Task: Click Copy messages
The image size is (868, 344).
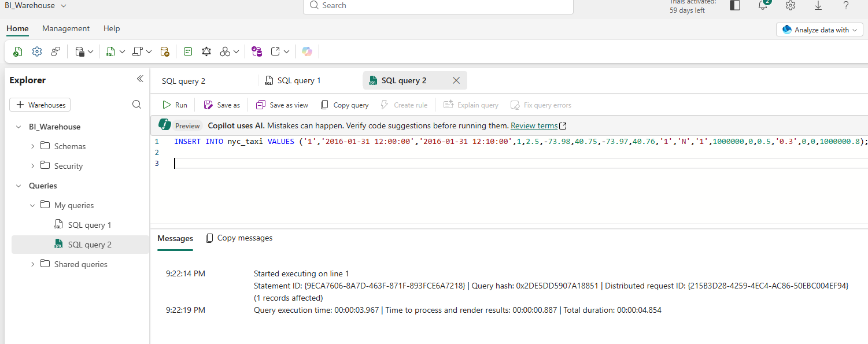Action: click(x=239, y=238)
